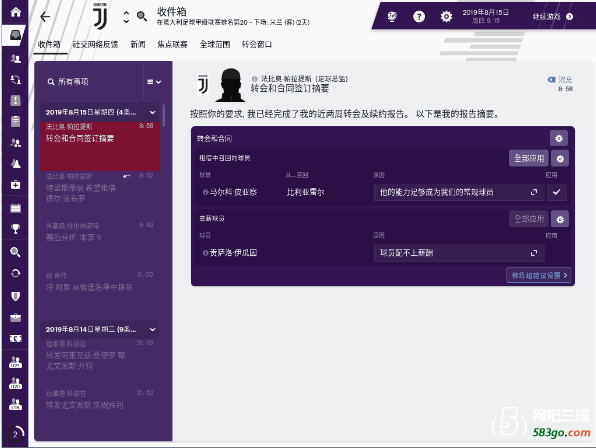
Task: Open the inbox filter list dropdown
Action: (x=154, y=82)
